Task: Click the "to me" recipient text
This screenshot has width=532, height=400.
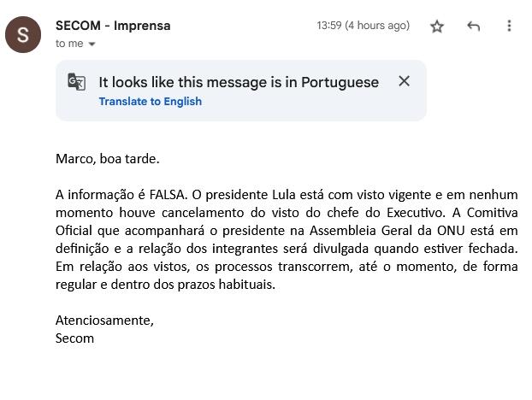Action: 69,44
